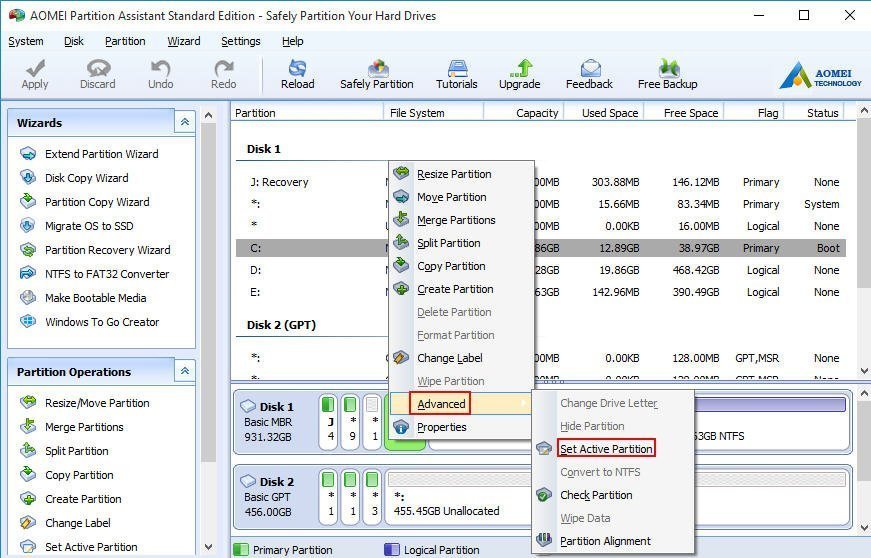
Task: Click the Redo toolbar icon
Action: (x=224, y=74)
